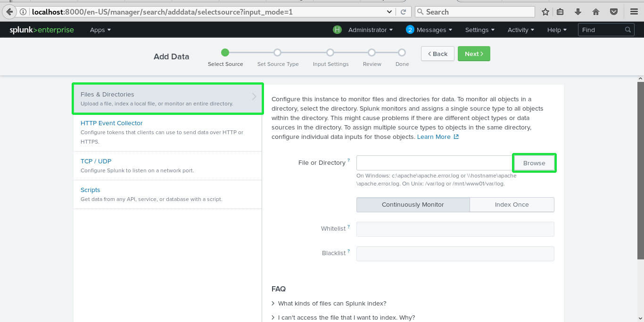Viewport: 644px width, 322px height.
Task: Open the downloads arrow icon
Action: click(x=578, y=12)
